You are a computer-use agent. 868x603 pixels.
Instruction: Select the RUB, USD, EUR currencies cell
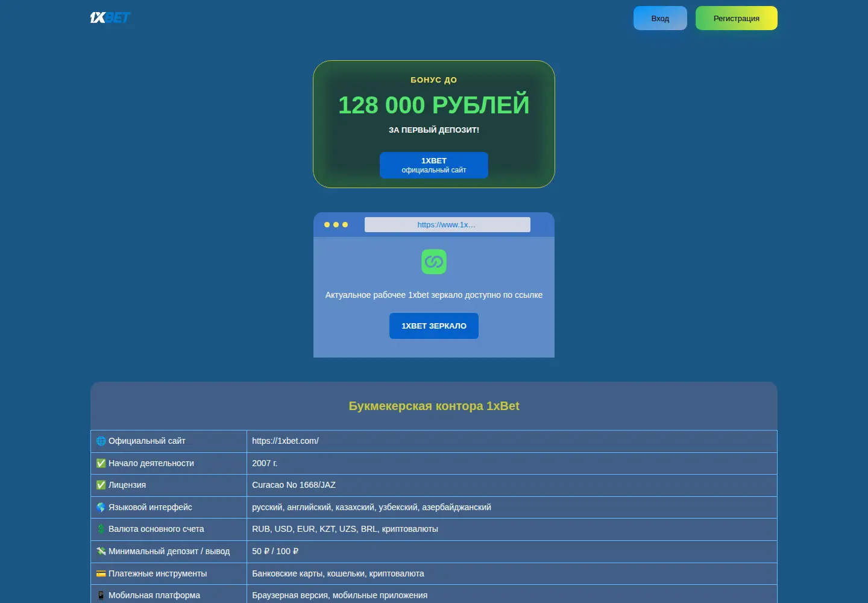pyautogui.click(x=512, y=529)
